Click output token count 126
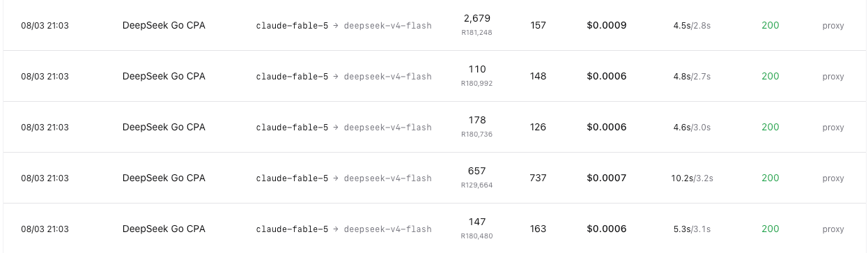The image size is (868, 253). [x=538, y=127]
